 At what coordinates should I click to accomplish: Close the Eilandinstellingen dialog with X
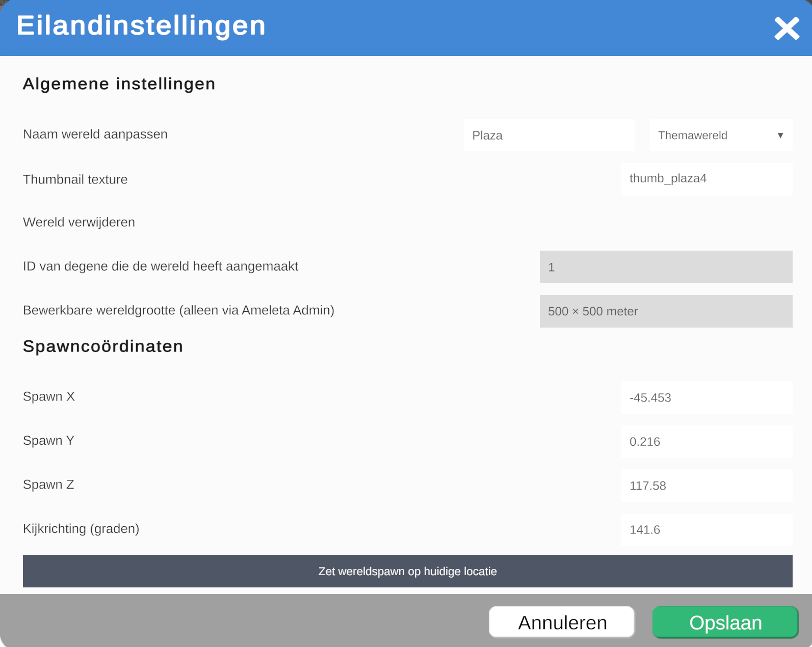click(787, 29)
